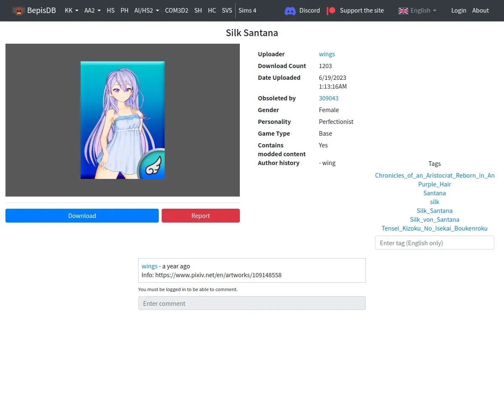This screenshot has width=504, height=420.
Task: Open the SVS section
Action: 227,10
